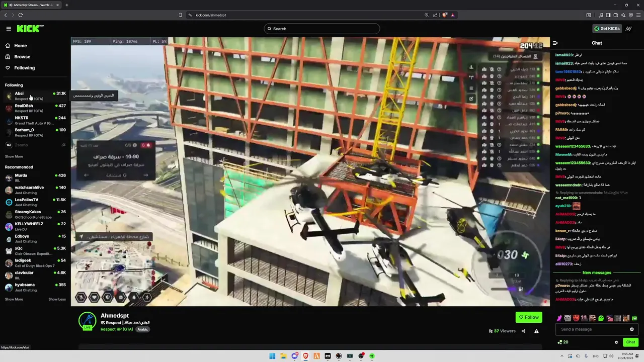Collapse Recommended list with Show Less

coord(57,299)
